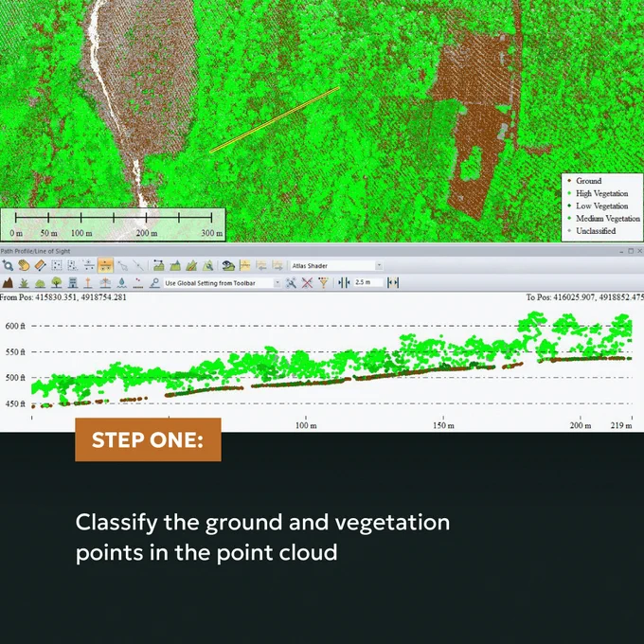The height and width of the screenshot is (644, 644).
Task: Classify points as water drop icon
Action: [121, 282]
